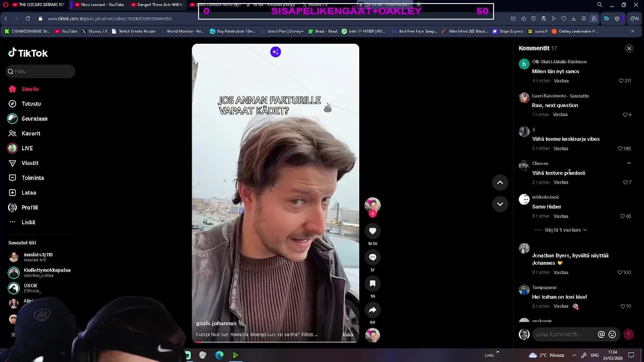Switch to THE OSCARS SATANIC RIT browser tab

tap(38, 5)
